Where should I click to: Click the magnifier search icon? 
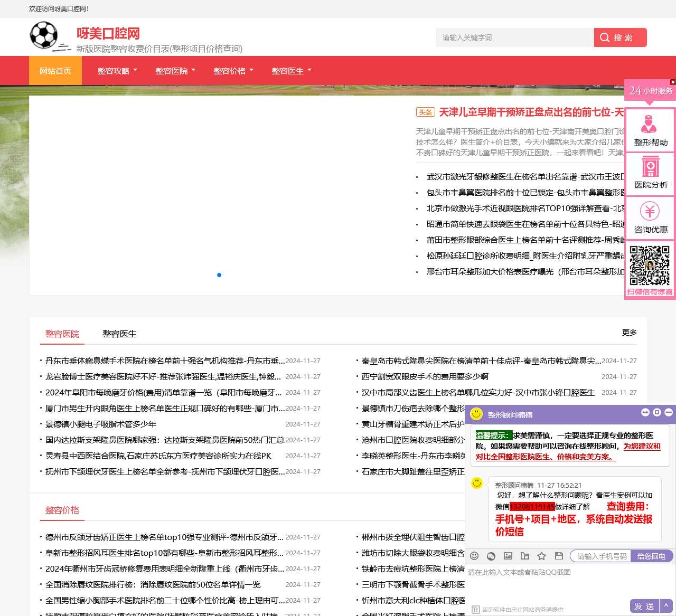604,37
